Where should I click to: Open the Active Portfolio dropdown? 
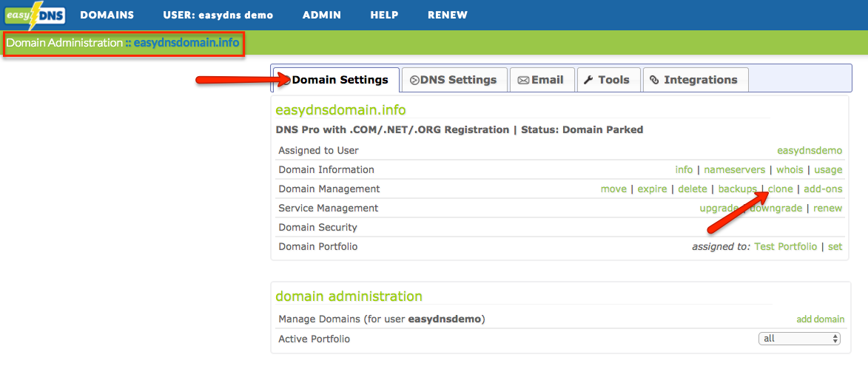798,339
